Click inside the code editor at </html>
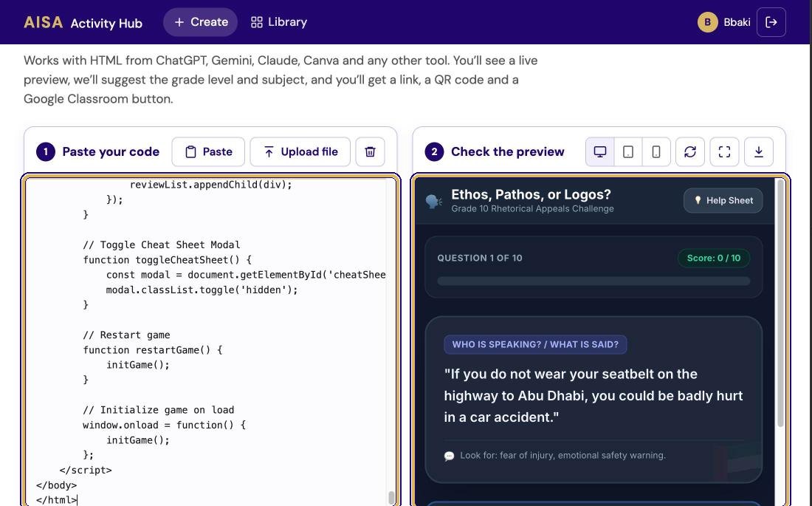The height and width of the screenshot is (506, 812). [x=56, y=500]
